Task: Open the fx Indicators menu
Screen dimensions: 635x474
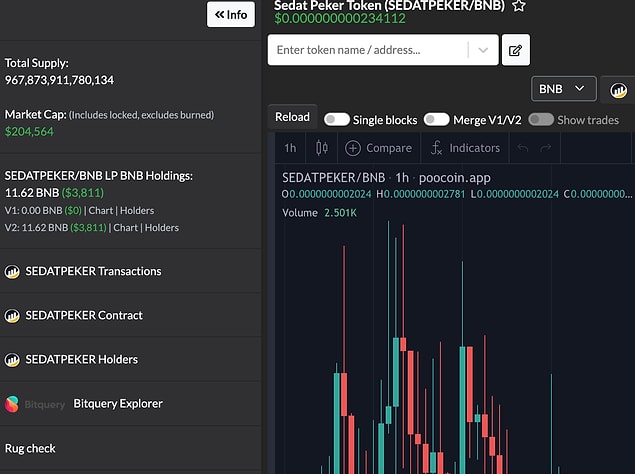Action: tap(465, 148)
